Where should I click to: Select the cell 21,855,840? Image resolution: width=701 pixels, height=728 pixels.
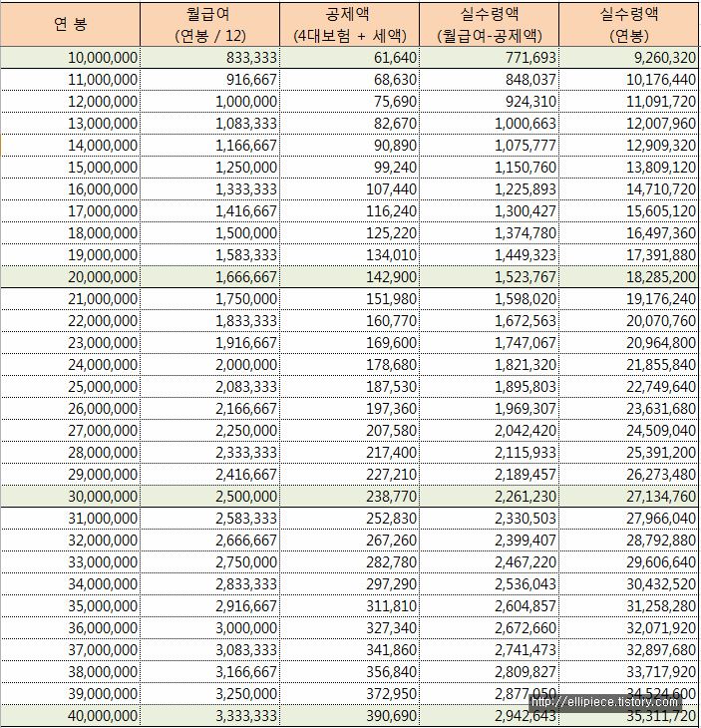click(x=629, y=364)
